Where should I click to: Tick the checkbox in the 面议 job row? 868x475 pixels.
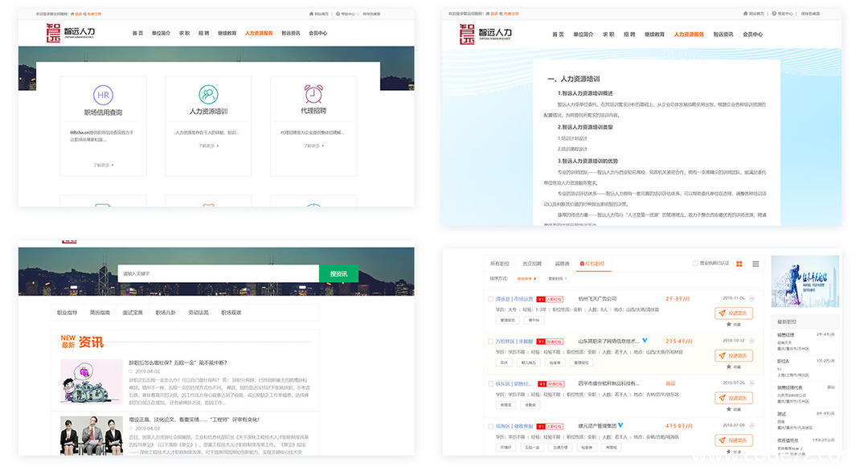[x=490, y=383]
